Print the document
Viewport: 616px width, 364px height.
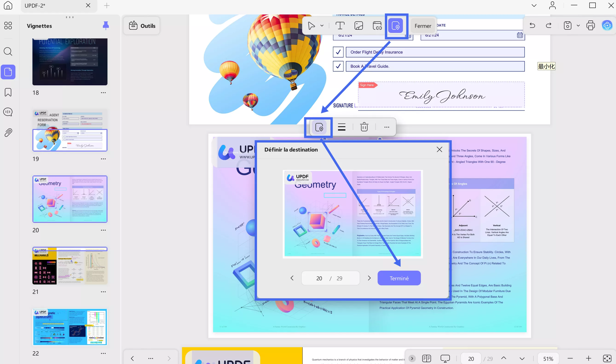(590, 26)
